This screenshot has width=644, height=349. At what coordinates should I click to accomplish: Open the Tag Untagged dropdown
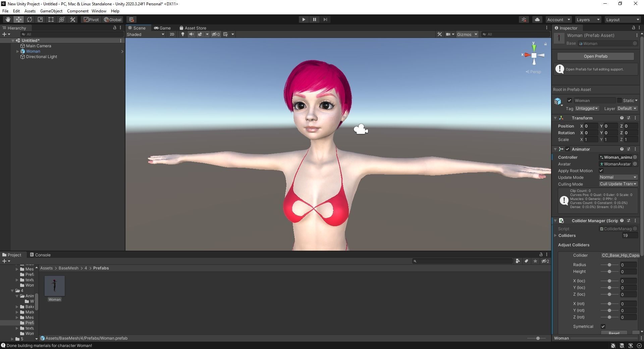click(587, 109)
